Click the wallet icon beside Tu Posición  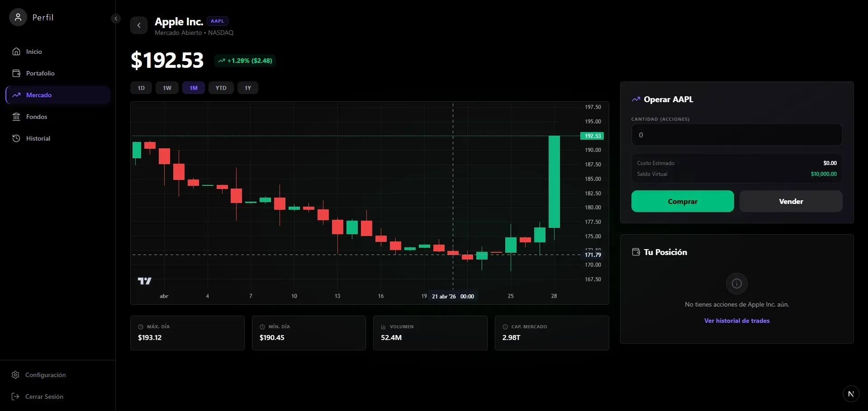(636, 252)
